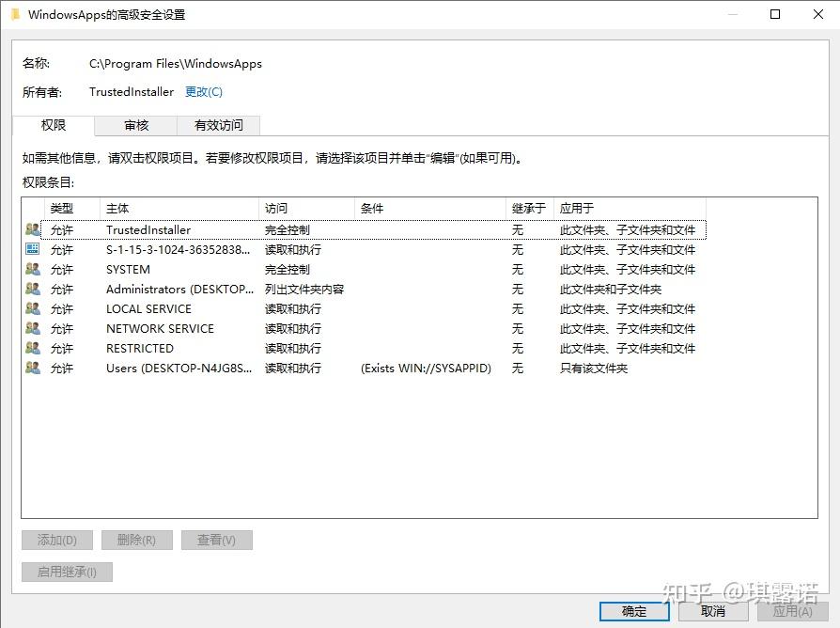Click the user group icon beside SYSTEM entry
Screen dimensions: 840x628
33,269
